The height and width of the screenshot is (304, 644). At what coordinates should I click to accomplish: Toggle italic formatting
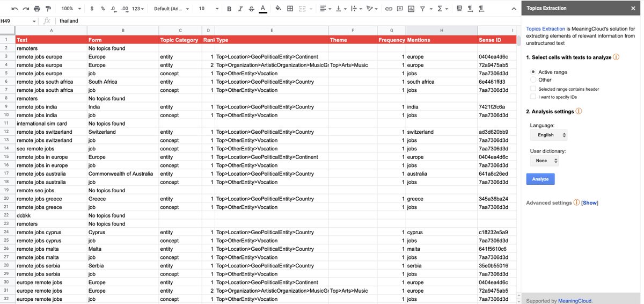[240, 9]
